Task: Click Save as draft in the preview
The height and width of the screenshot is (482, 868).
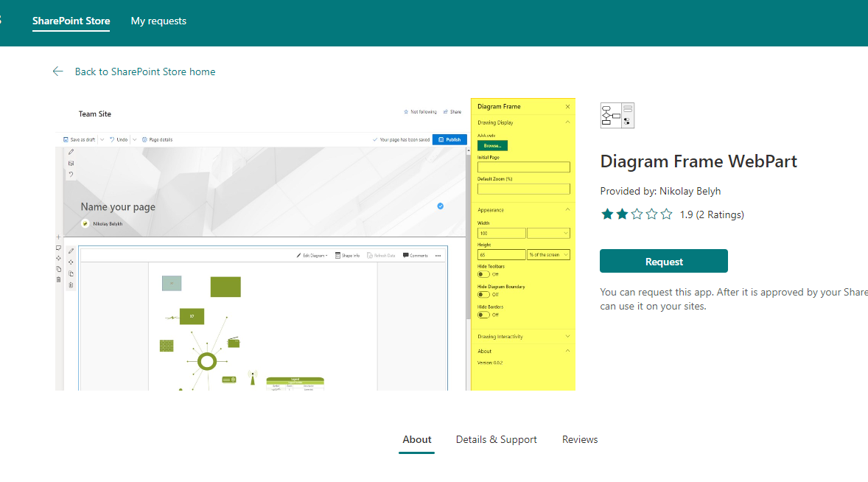Action: pyautogui.click(x=79, y=139)
